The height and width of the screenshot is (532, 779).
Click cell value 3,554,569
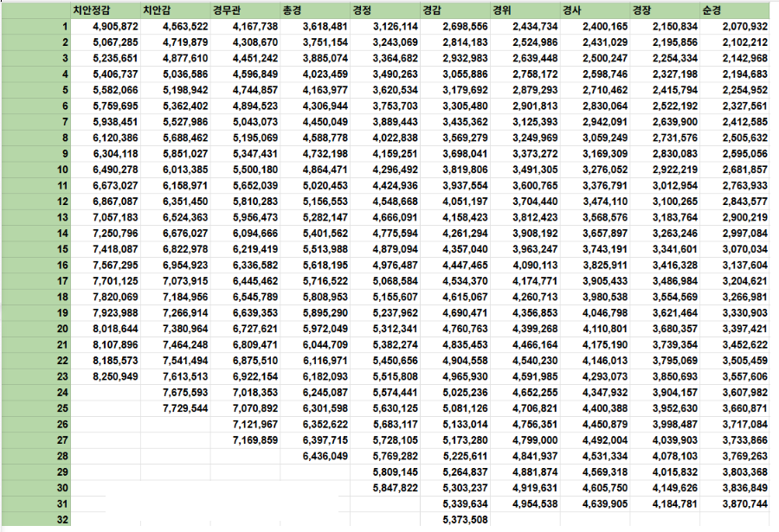coord(675,297)
